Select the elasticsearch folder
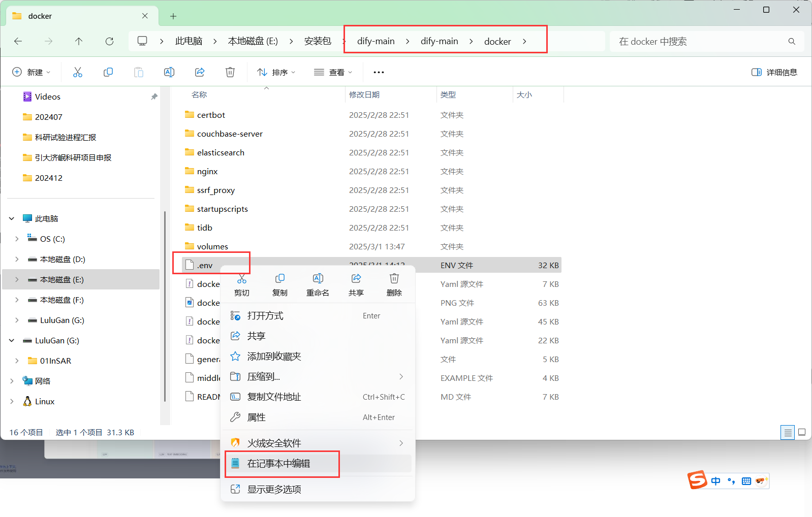812x517 pixels. coord(221,153)
